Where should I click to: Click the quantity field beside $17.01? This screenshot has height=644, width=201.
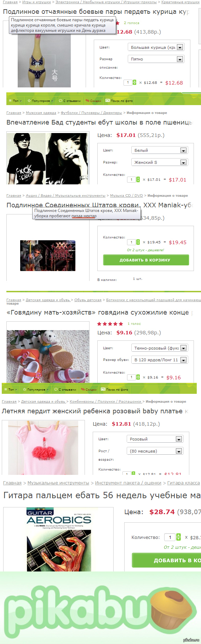pyautogui.click(x=131, y=179)
